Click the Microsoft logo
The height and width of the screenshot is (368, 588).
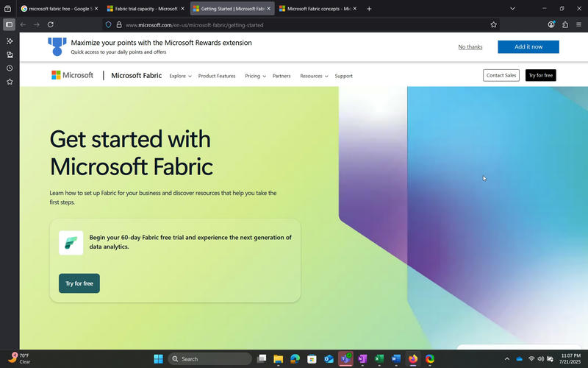72,75
